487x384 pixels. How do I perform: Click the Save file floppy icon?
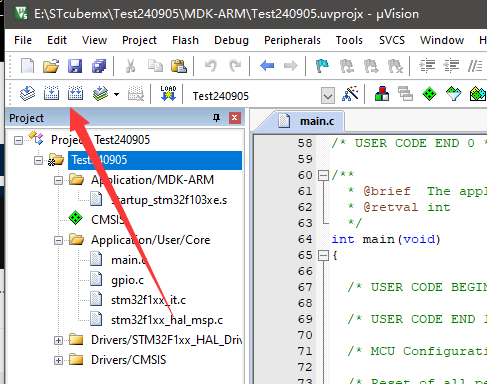tap(75, 66)
